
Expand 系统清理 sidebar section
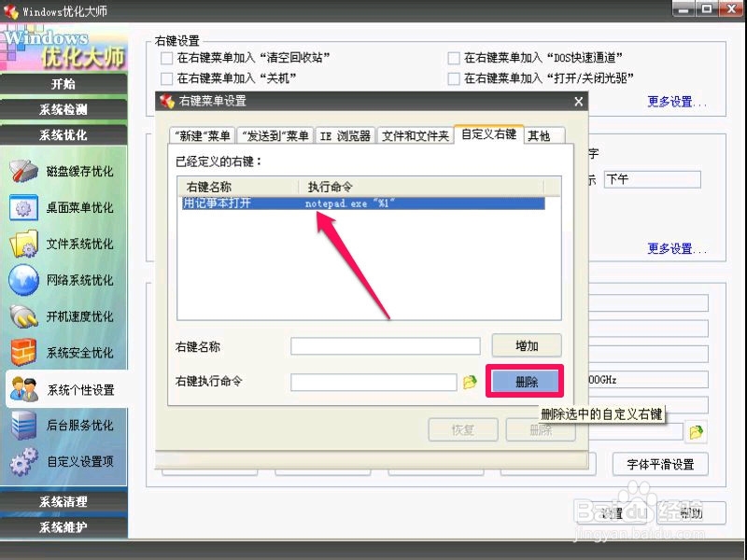(63, 501)
